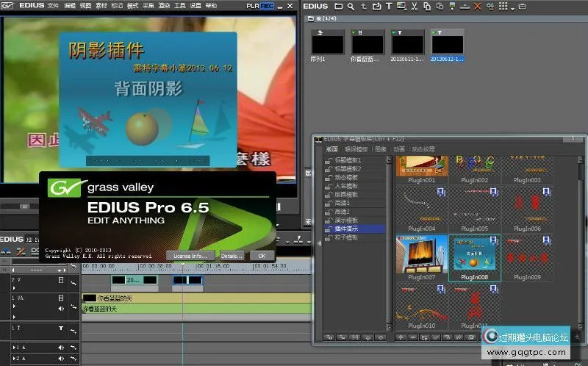Mute audio on the 1 VA track
This screenshot has width=588, height=366.
62,309
